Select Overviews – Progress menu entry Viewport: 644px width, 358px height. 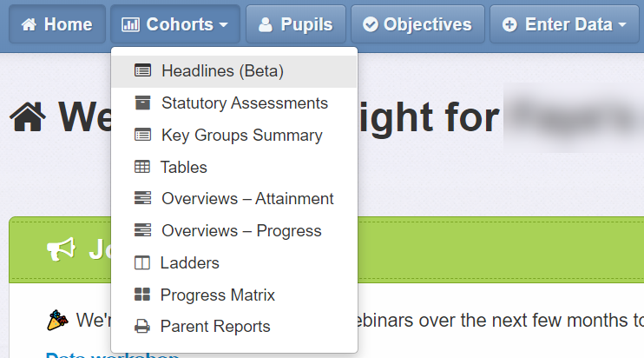coord(234,230)
